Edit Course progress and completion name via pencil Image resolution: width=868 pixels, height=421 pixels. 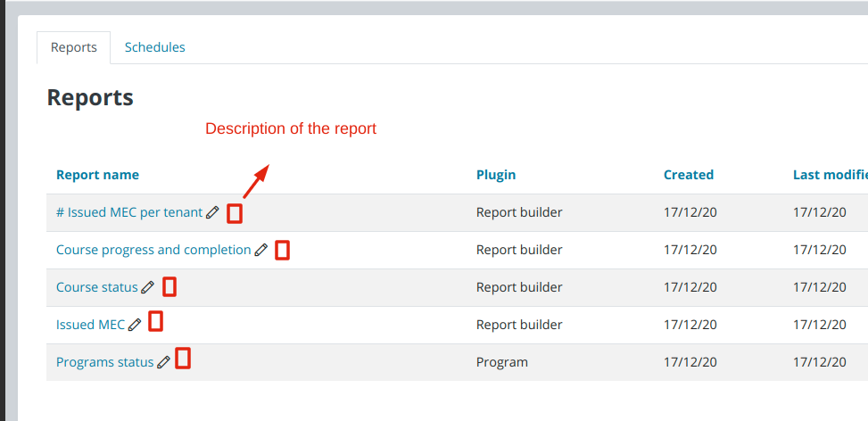(x=261, y=250)
